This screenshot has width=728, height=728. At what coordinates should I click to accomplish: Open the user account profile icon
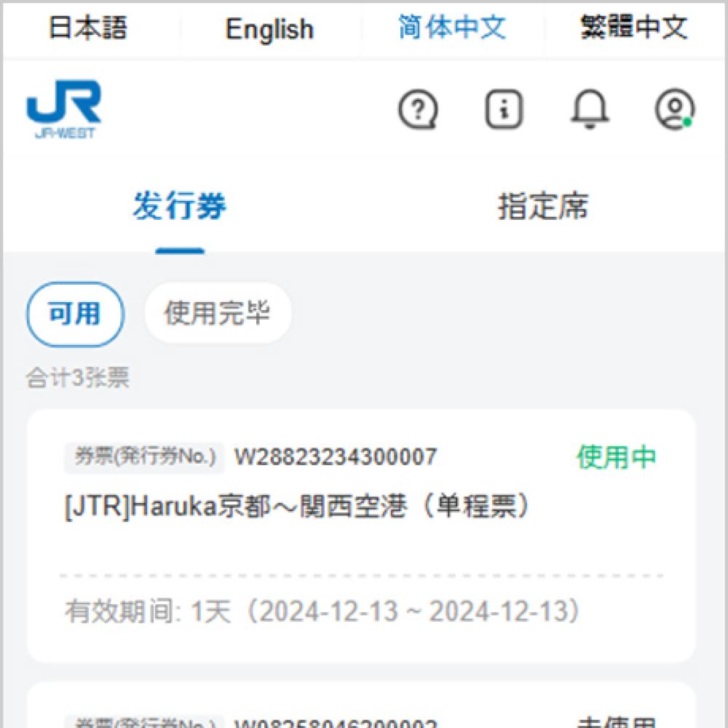[674, 110]
